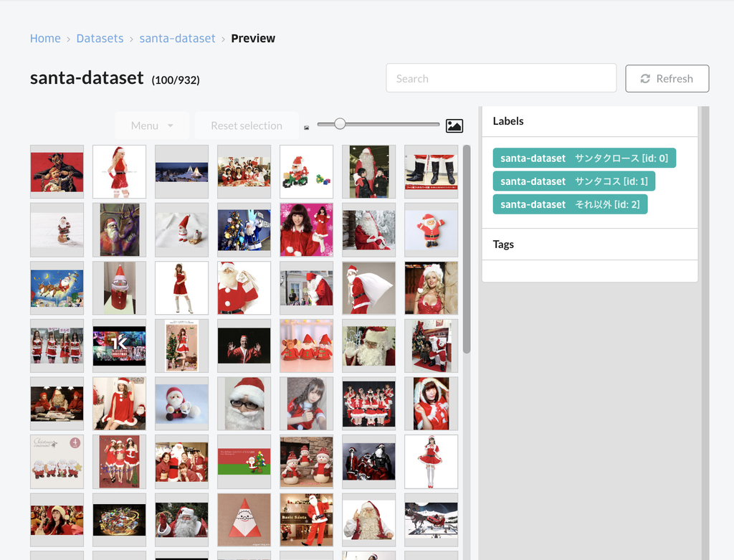Select the paper cup Santa craft thumbnail
734x560 pixels.
(120, 288)
